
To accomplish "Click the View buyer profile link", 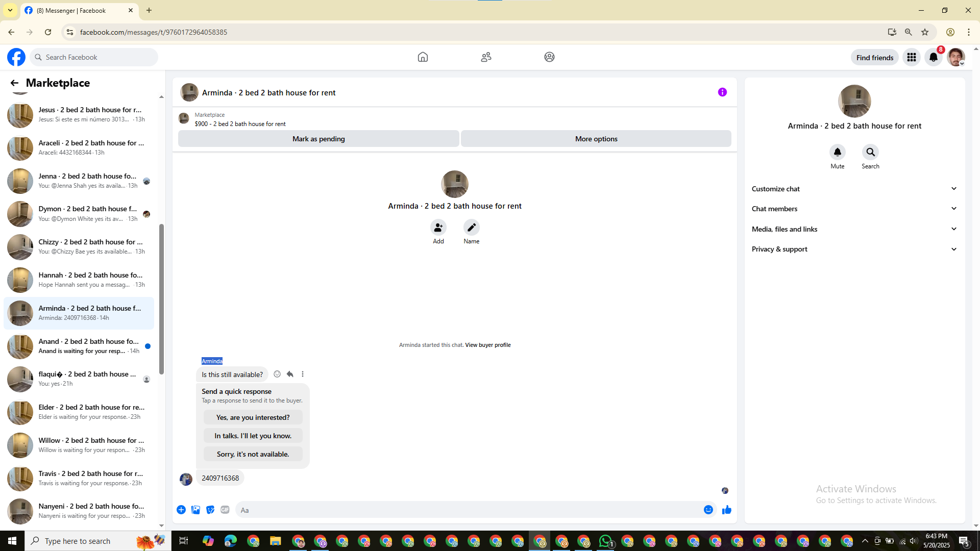I will coord(487,345).
